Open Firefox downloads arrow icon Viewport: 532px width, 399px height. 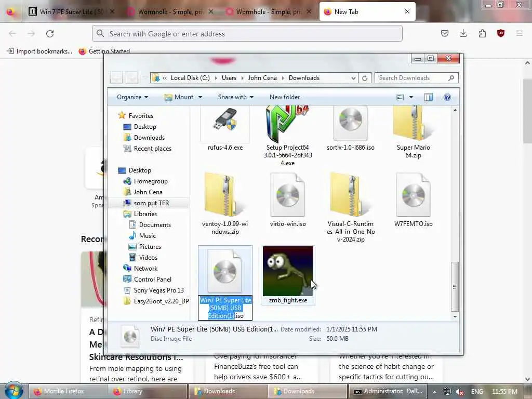463,33
